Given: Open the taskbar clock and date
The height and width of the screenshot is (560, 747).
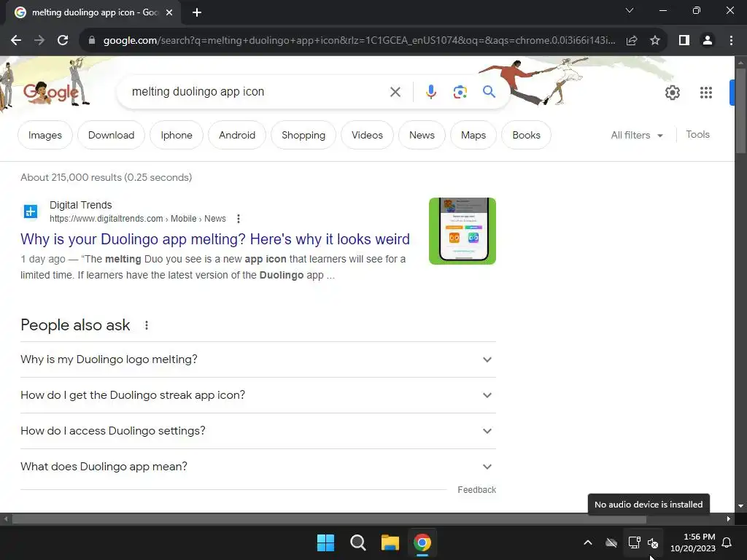Looking at the screenshot, I should 693,542.
